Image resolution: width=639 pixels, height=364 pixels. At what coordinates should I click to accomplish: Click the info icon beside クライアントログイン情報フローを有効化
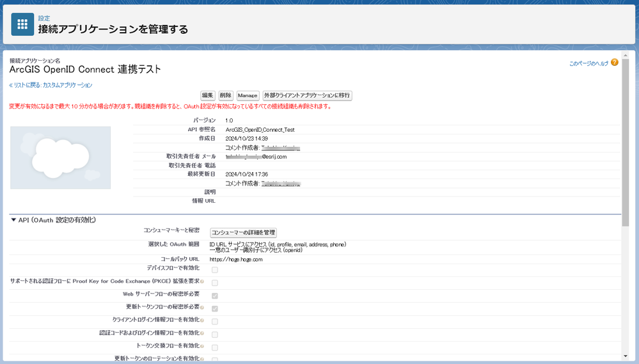click(202, 320)
